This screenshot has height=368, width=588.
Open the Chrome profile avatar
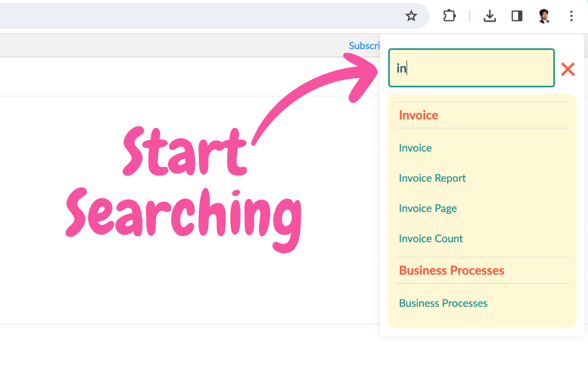click(x=544, y=16)
